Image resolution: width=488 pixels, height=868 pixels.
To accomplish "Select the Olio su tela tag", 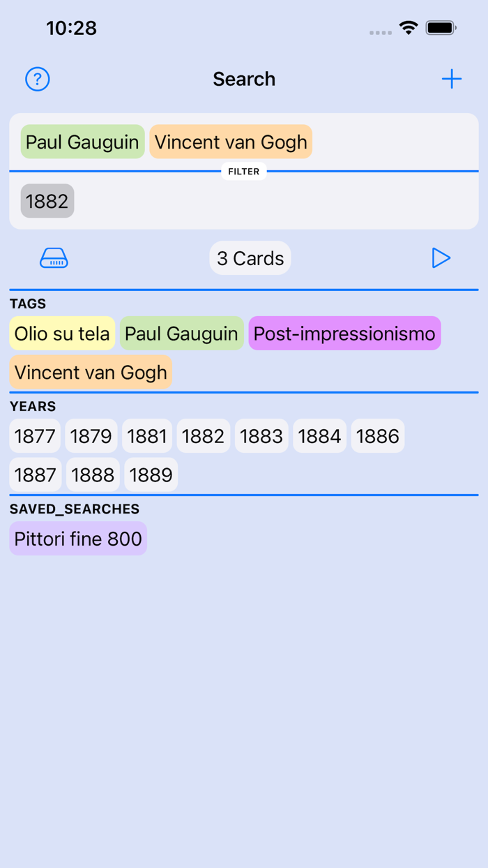I will (62, 334).
